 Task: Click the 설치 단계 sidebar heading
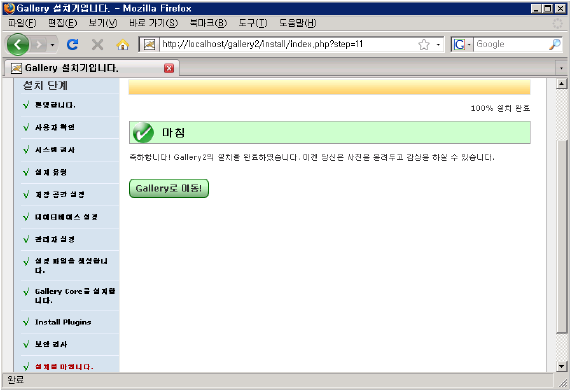tap(45, 85)
